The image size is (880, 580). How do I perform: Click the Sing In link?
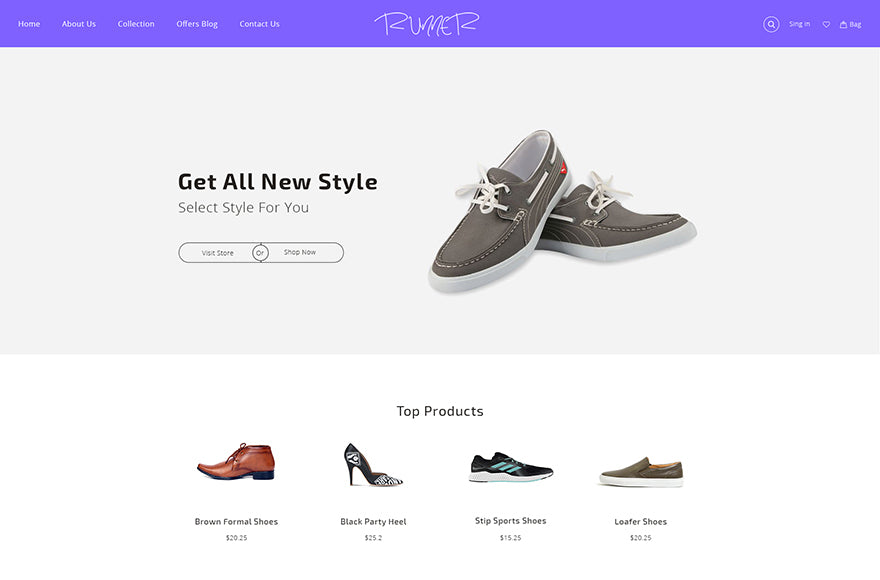799,24
